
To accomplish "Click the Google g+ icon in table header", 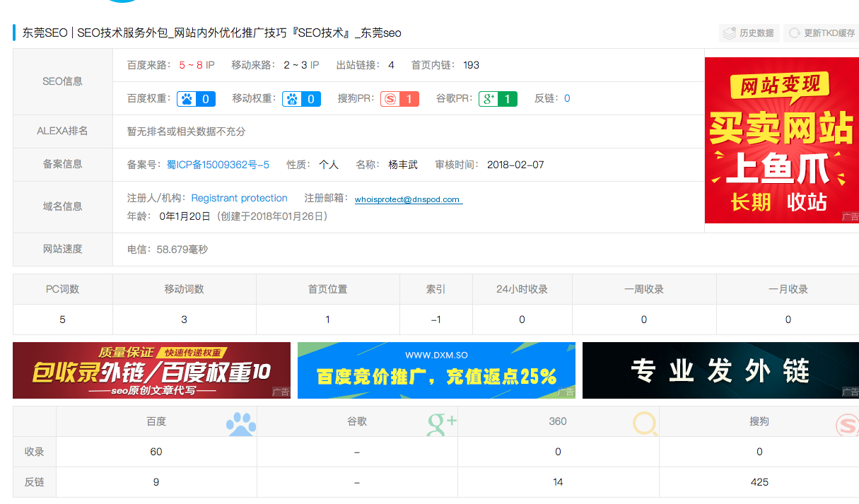I will coord(442,424).
